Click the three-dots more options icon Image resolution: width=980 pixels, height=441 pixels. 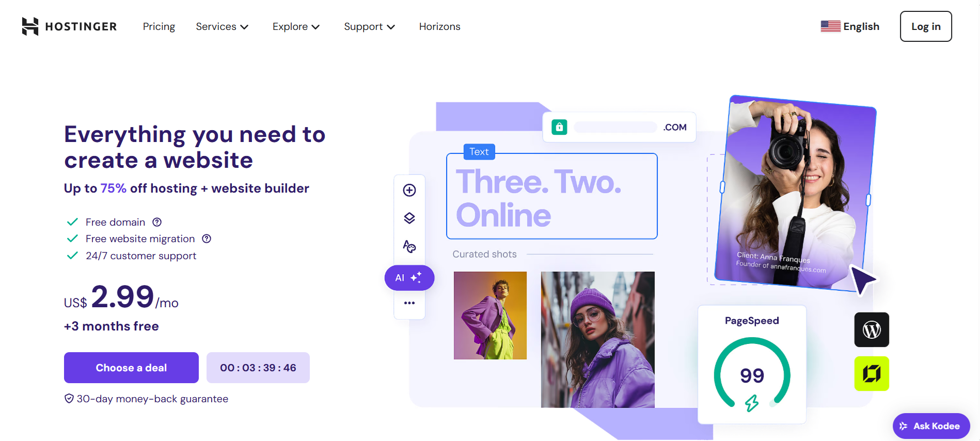[409, 303]
